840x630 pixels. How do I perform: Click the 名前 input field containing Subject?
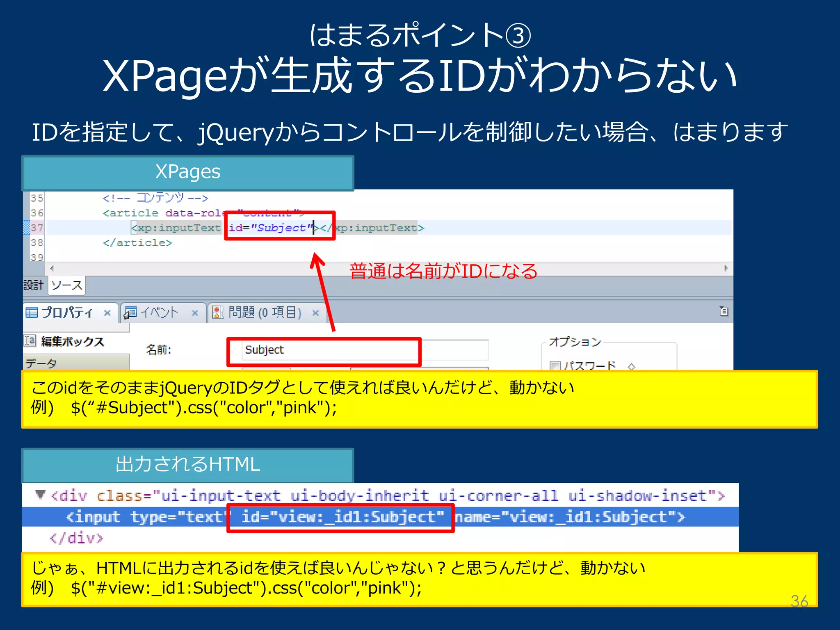click(365, 350)
